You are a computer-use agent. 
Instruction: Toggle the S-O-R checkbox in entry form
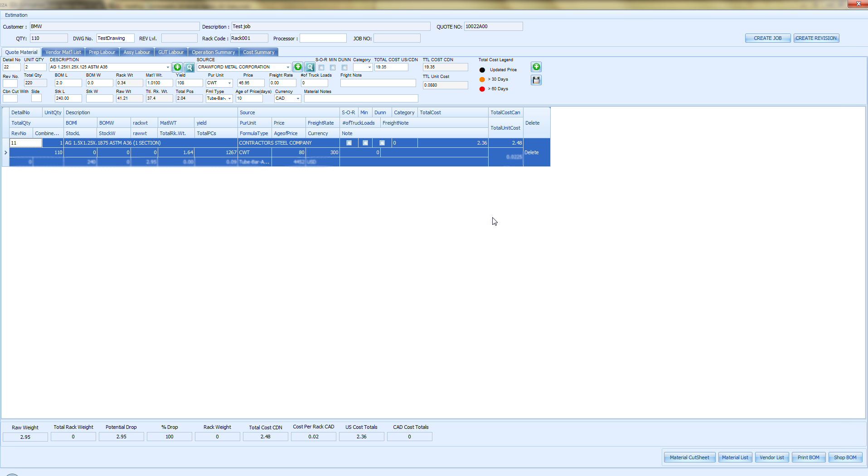(x=321, y=68)
